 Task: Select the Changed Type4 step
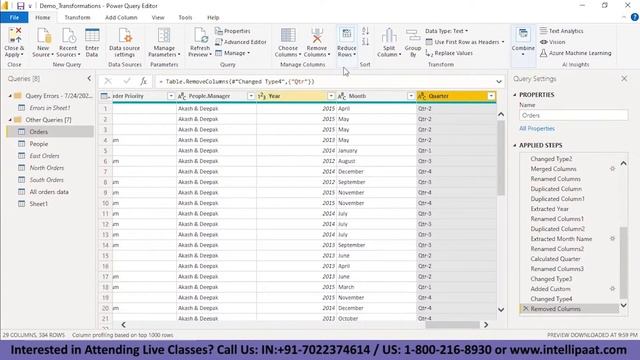(551, 299)
